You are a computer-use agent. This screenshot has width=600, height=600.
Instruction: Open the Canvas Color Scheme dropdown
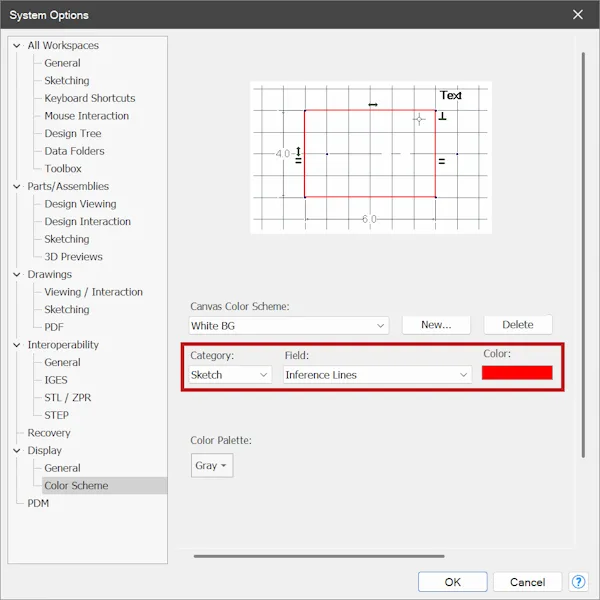(289, 326)
